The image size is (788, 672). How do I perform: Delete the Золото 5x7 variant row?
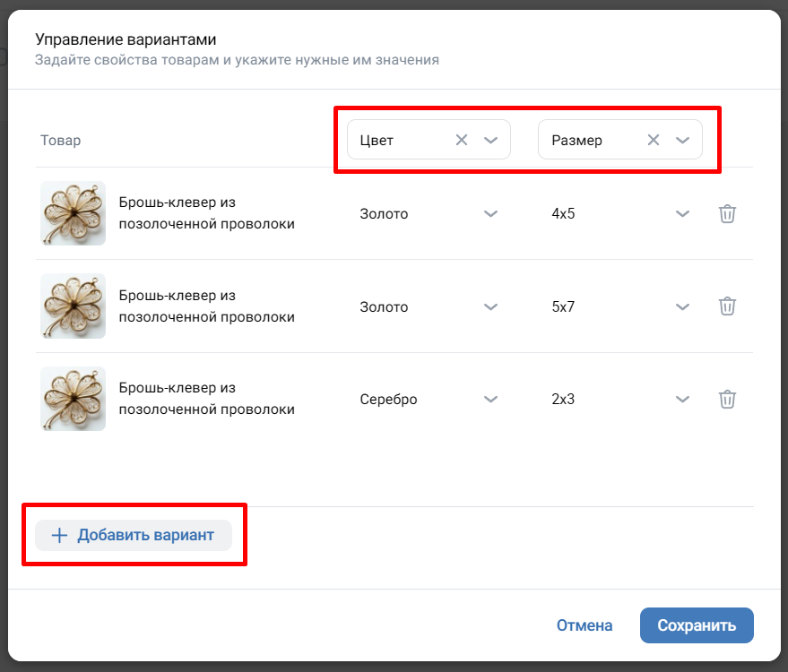pos(727,306)
